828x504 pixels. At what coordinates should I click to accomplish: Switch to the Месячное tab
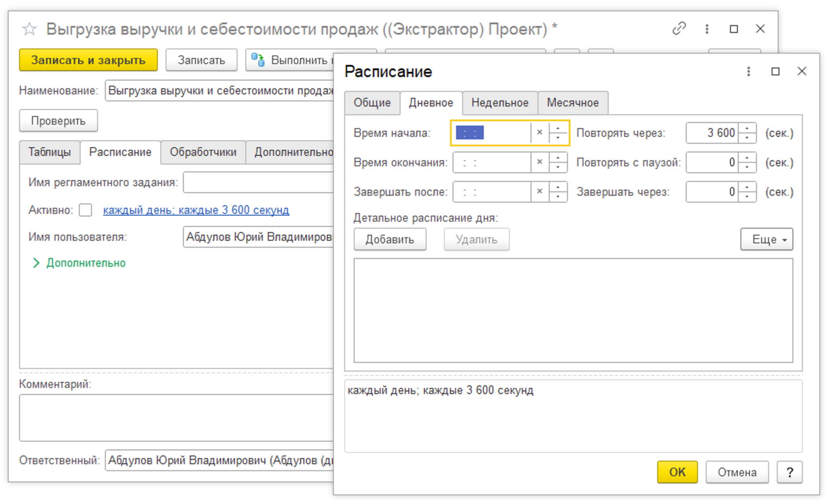[573, 102]
